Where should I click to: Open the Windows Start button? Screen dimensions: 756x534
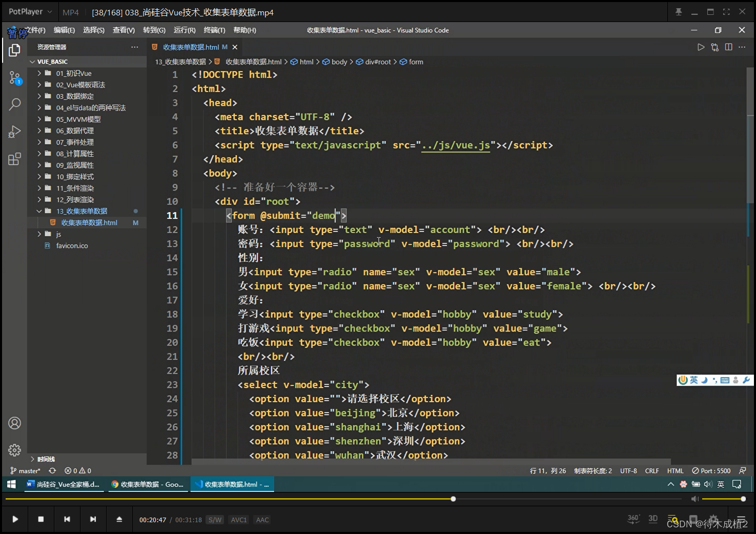pyautogui.click(x=11, y=484)
